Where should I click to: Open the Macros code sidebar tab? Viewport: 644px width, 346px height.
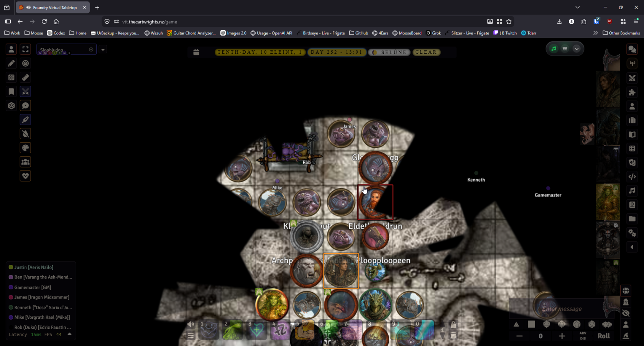point(632,177)
